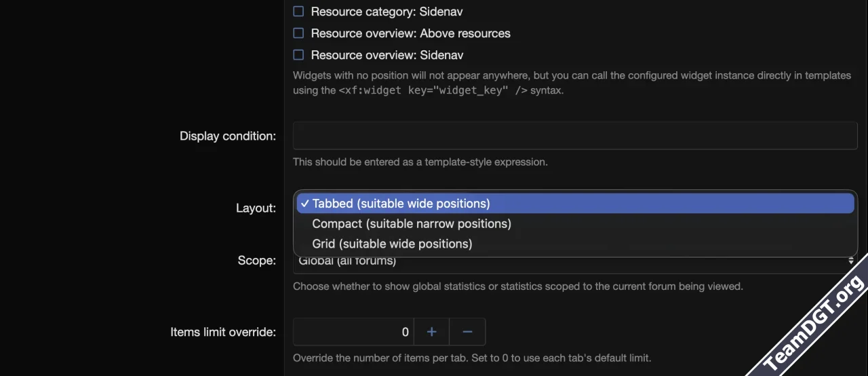Click the Resource overview: Above resources label
The width and height of the screenshot is (868, 376).
pyautogui.click(x=410, y=33)
